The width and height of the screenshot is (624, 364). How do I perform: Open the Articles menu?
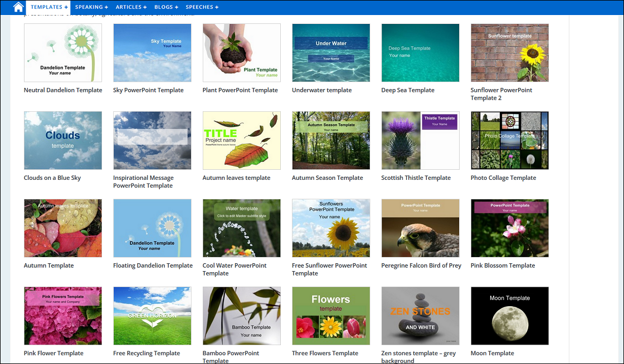coord(131,7)
